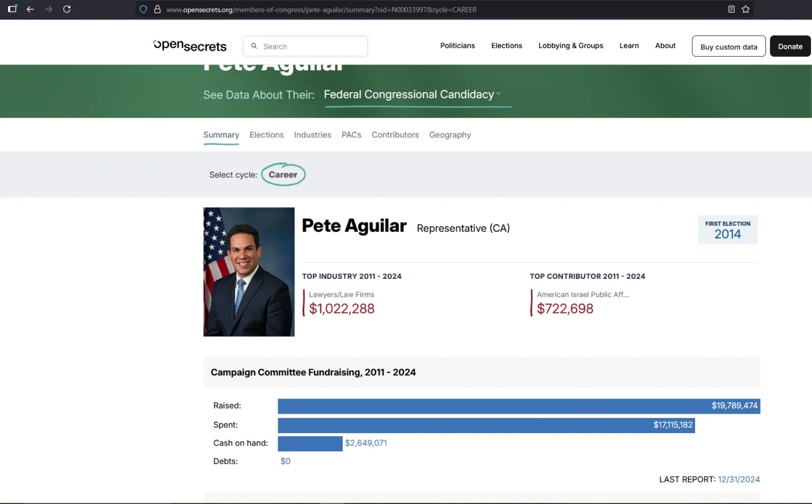Switch to the Industries tab
Viewport: 812px width, 504px height.
(x=312, y=135)
